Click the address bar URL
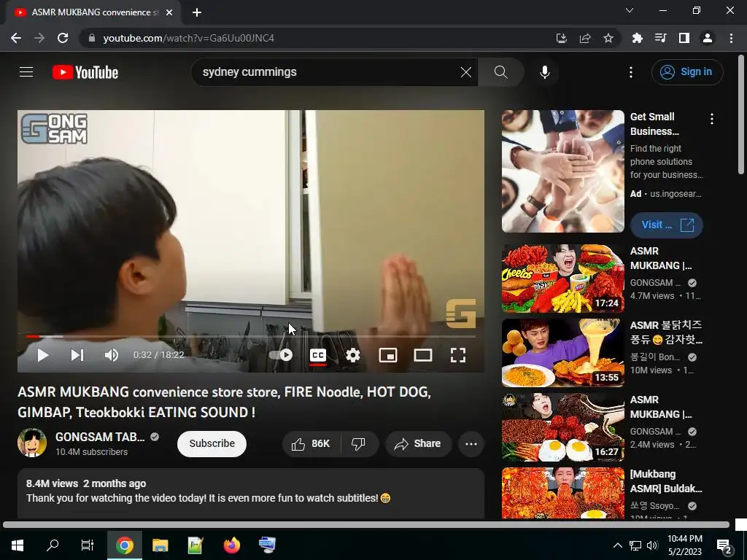This screenshot has height=560, width=747. pyautogui.click(x=189, y=38)
